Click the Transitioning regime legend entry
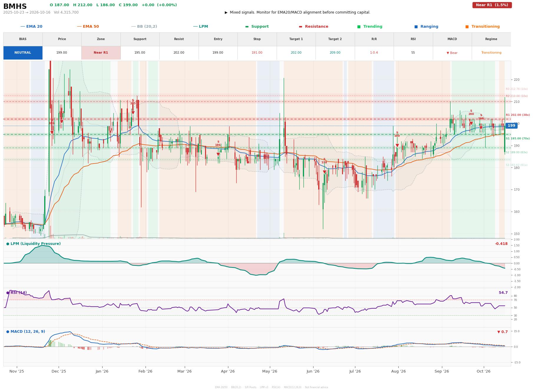Screen dimensions: 533x392 coord(483,27)
